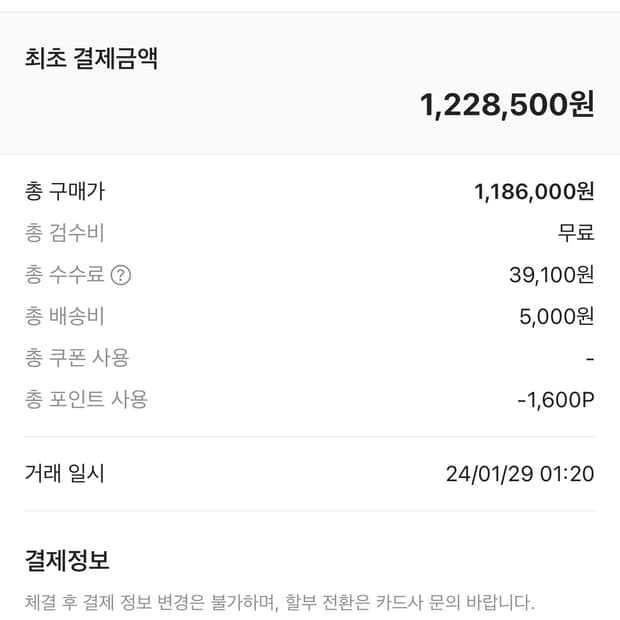Select the 24/01/29 01:20 transaction date
The height and width of the screenshot is (620, 620).
point(520,473)
